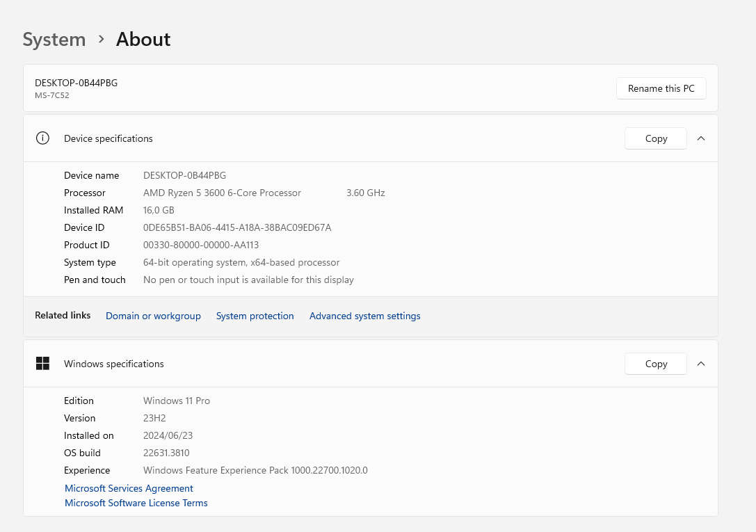
Task: Click the Windows logo icon
Action: pyautogui.click(x=42, y=364)
